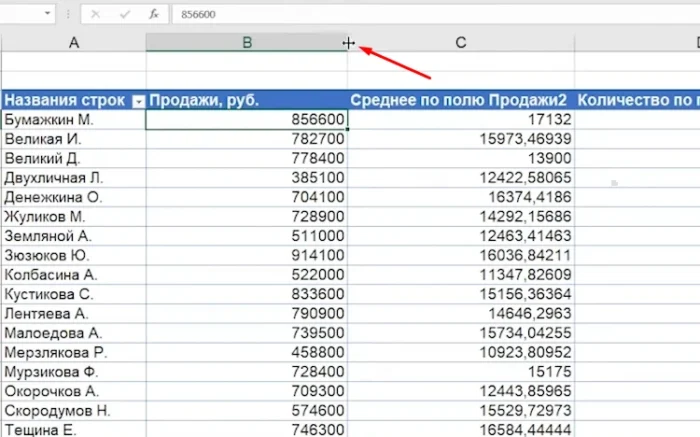Screen dimensions: 700x437
Task: Click the Среднее по полю Продажи2 header cell
Action: 460,100
